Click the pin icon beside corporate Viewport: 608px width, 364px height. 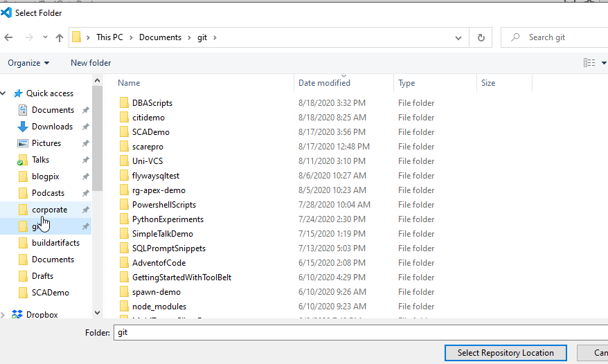86,210
